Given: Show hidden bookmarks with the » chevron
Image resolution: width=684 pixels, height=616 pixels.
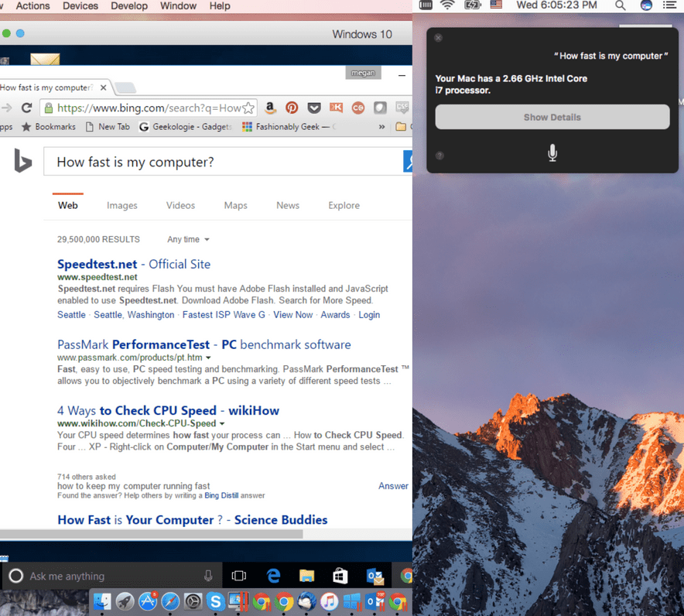Looking at the screenshot, I should tap(381, 127).
